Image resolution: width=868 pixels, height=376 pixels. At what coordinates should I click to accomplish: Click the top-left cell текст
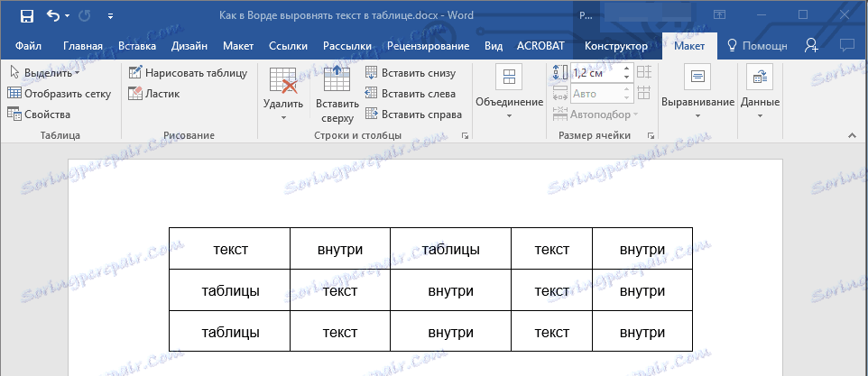[x=230, y=249]
